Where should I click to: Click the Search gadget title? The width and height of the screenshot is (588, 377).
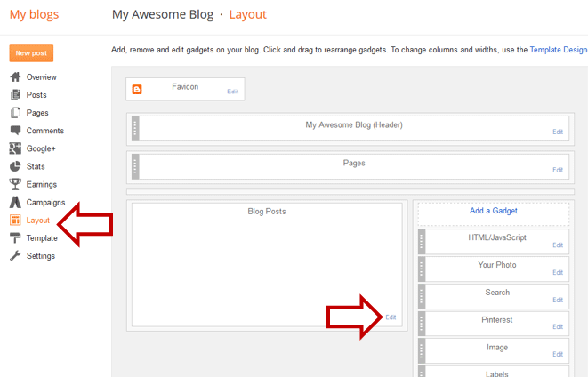pos(497,293)
